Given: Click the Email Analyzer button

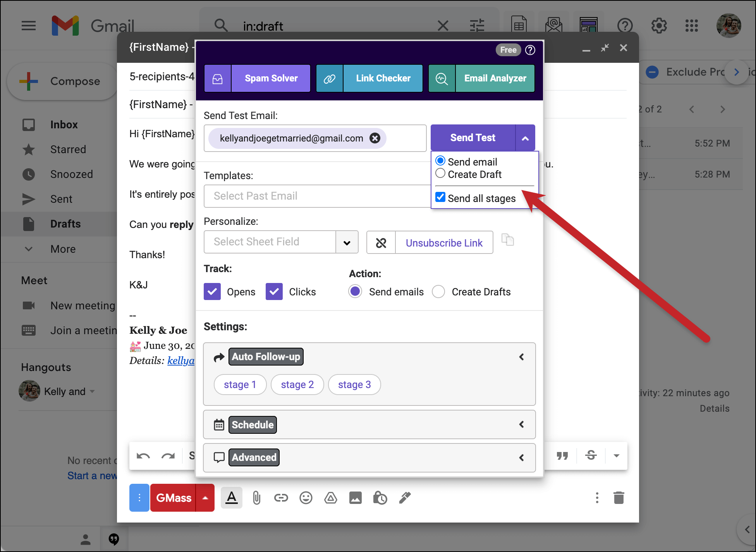Looking at the screenshot, I should point(495,78).
